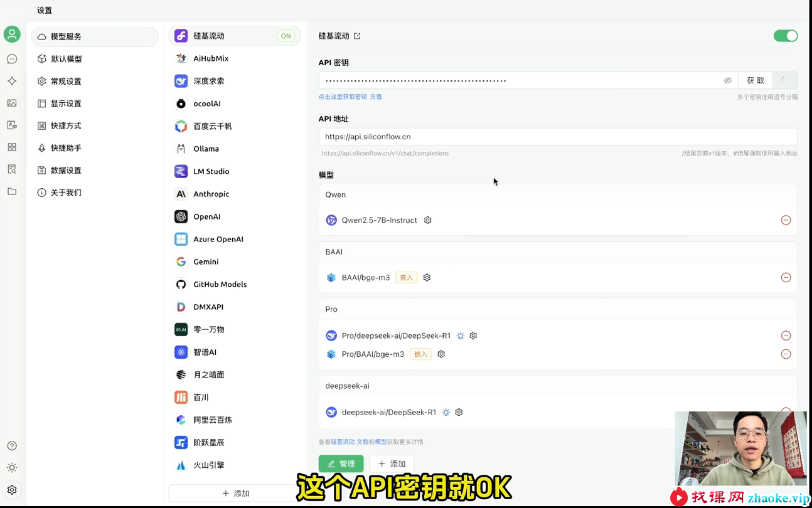Disable the 硅基流动 provider switch
The width and height of the screenshot is (812, 508).
786,36
